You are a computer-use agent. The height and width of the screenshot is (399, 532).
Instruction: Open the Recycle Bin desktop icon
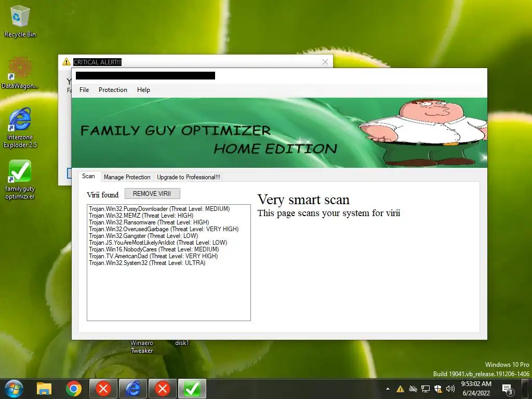point(20,21)
